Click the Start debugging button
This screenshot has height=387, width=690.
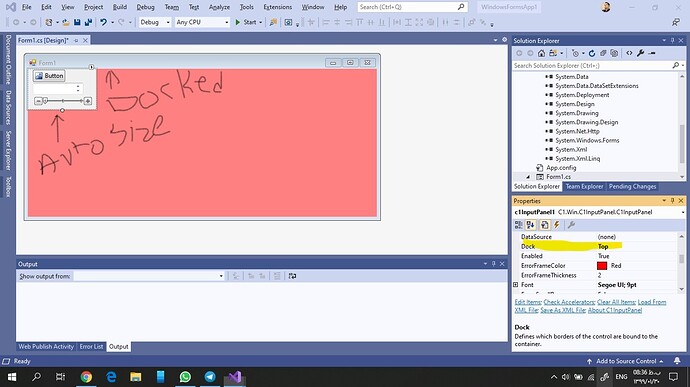[x=246, y=22]
